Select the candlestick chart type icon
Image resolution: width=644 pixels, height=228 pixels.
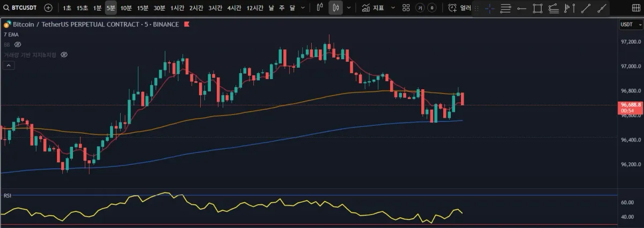(x=336, y=8)
